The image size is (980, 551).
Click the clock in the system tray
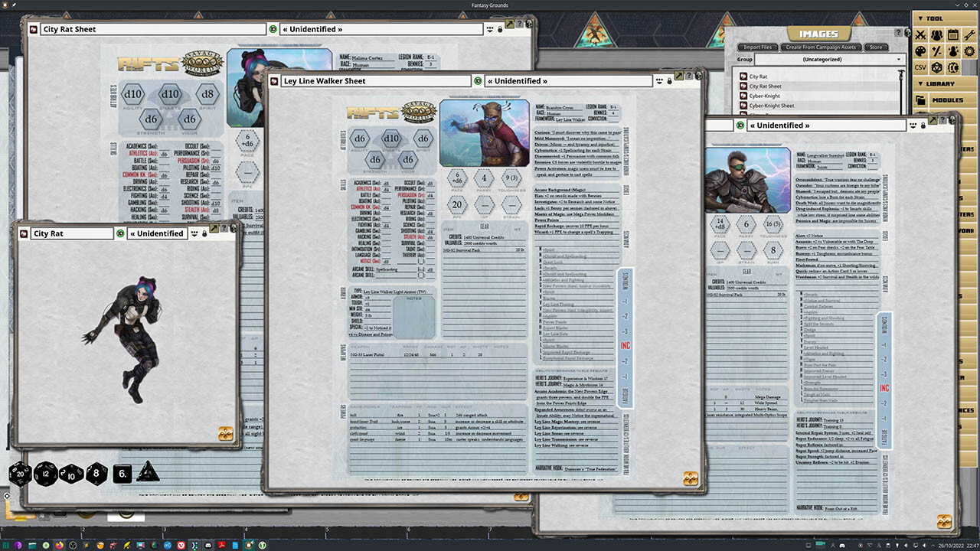pyautogui.click(x=959, y=545)
